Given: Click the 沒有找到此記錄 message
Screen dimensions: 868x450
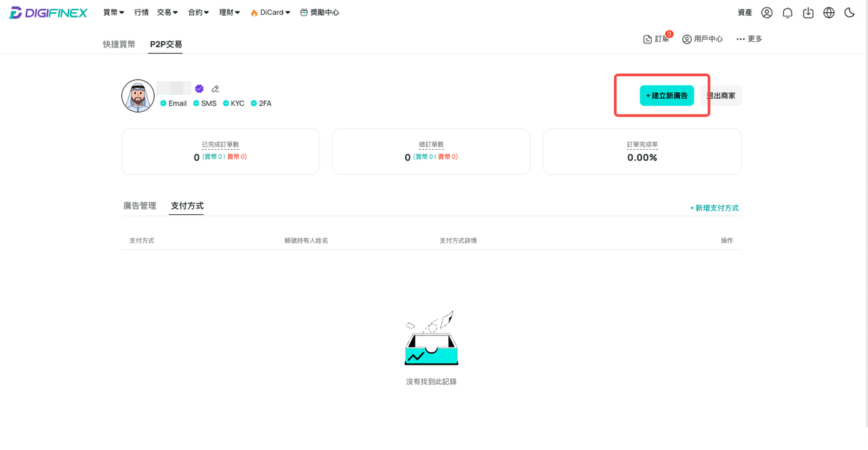Looking at the screenshot, I should 431,382.
